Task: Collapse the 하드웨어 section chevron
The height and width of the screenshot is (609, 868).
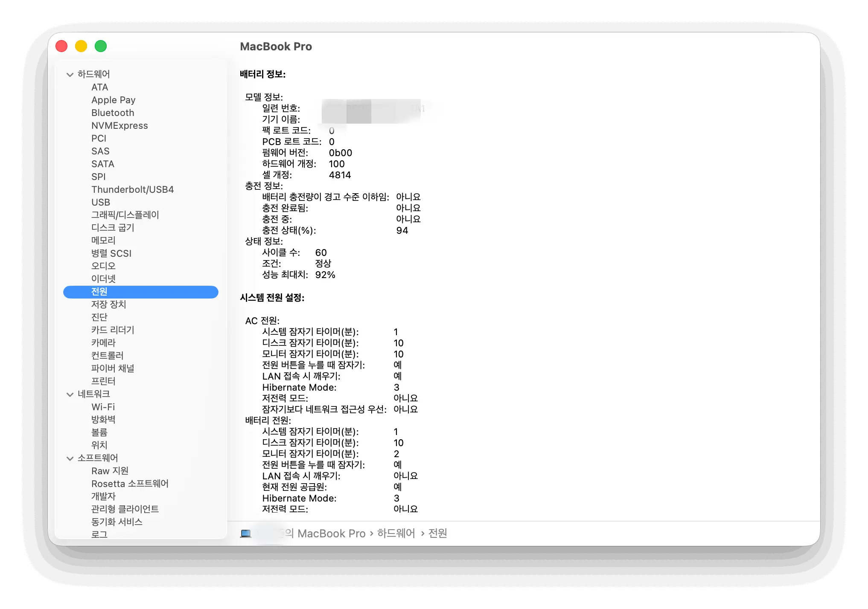Action: pyautogui.click(x=70, y=75)
